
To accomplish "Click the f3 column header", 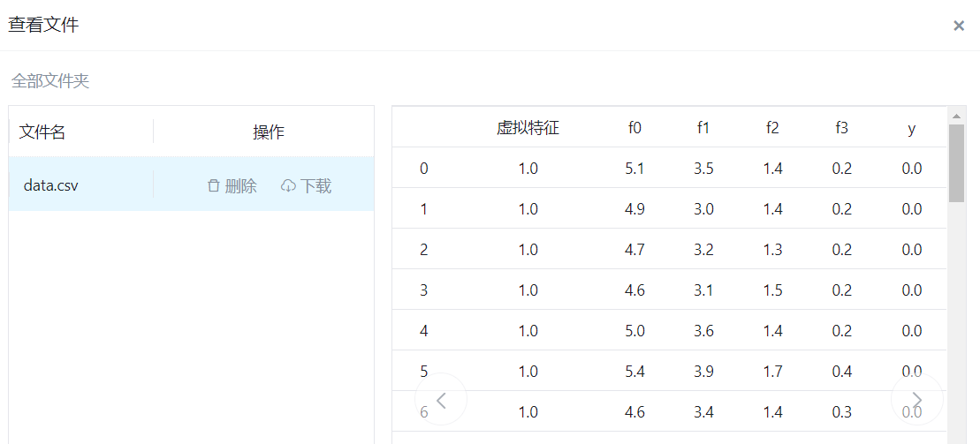I will click(x=841, y=128).
